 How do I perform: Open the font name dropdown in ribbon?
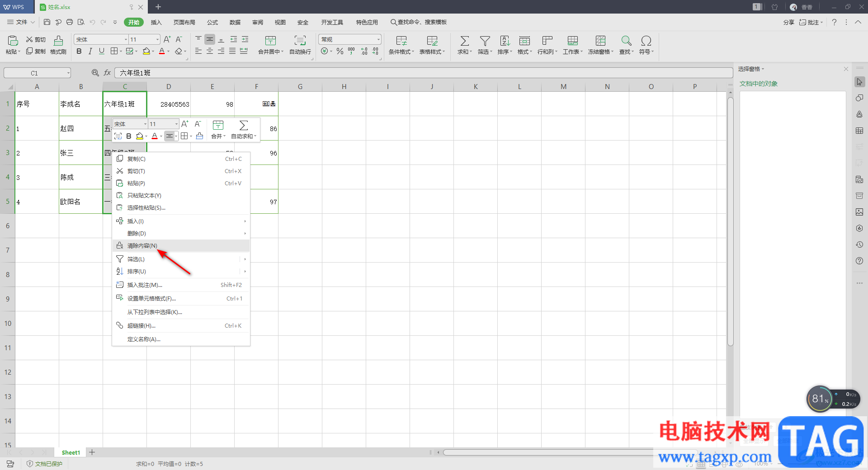(126, 40)
